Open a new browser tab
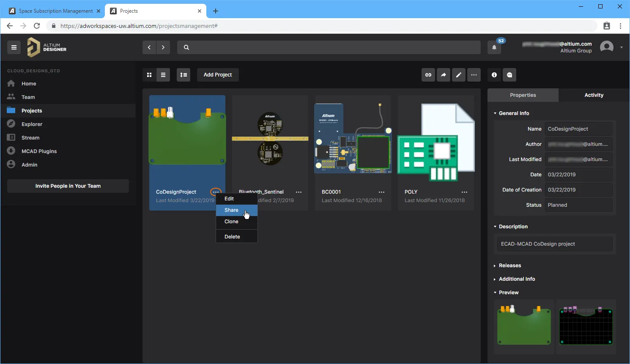The height and width of the screenshot is (364, 630). coord(216,11)
